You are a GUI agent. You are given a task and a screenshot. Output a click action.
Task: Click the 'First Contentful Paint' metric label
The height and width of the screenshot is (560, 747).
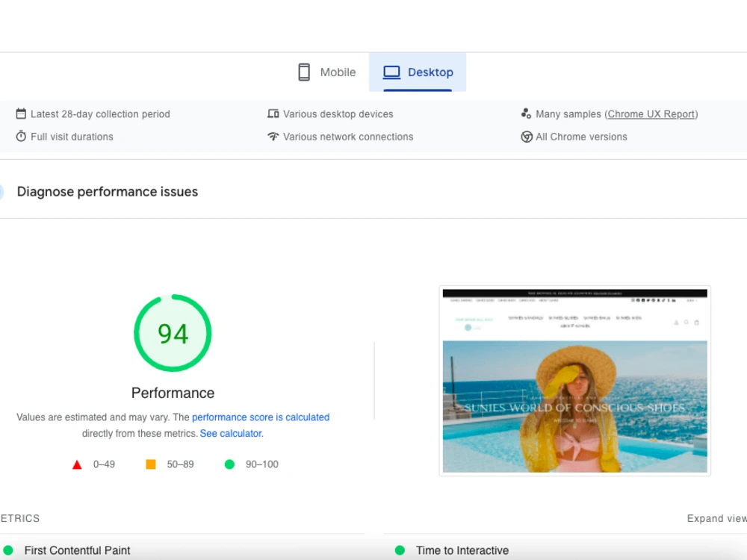tap(77, 550)
